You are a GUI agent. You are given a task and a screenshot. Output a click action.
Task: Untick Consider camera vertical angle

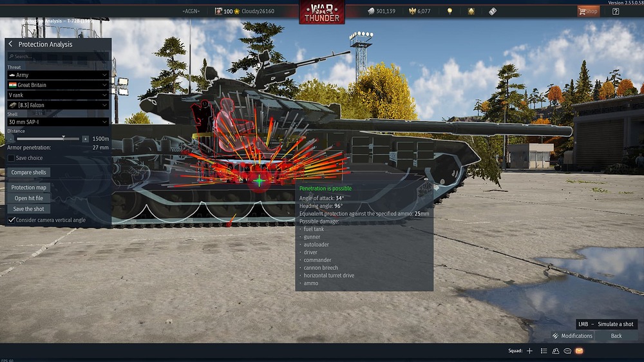[12, 220]
